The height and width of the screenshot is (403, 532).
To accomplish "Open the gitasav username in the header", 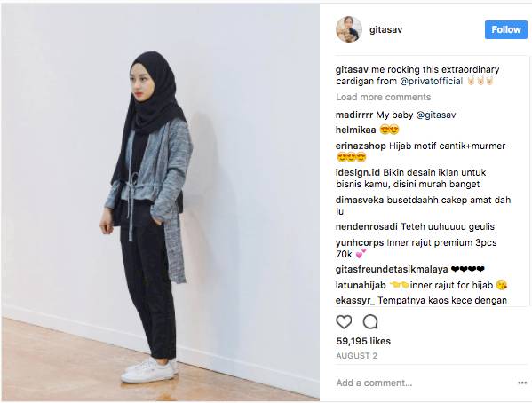I will click(385, 29).
